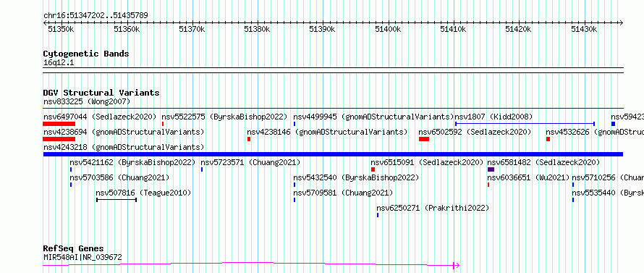Click the RefSeq Genes track title
The width and height of the screenshot is (644, 273).
[74, 249]
